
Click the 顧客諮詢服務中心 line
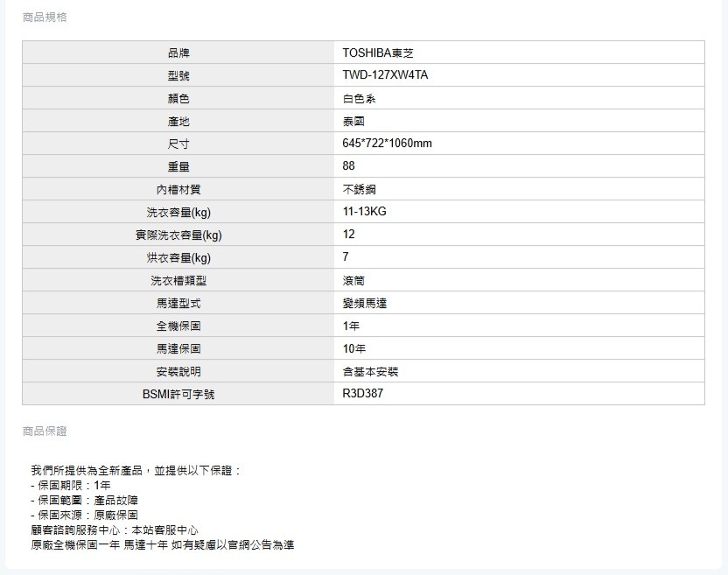click(115, 530)
